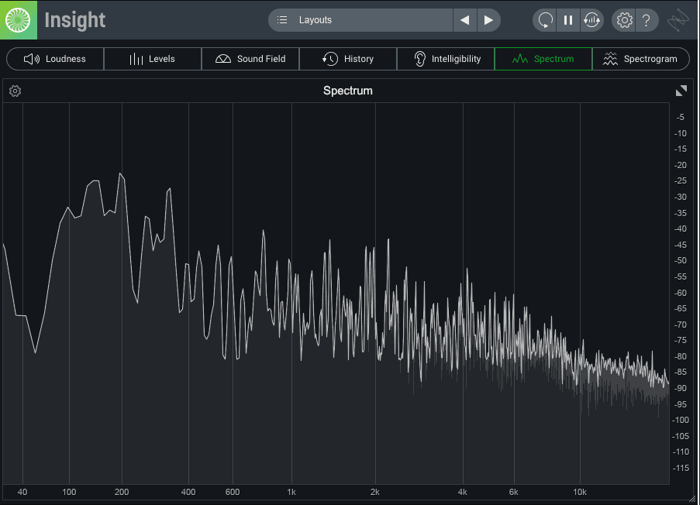Click the 600 frequency axis label
This screenshot has width=700, height=505.
[232, 492]
